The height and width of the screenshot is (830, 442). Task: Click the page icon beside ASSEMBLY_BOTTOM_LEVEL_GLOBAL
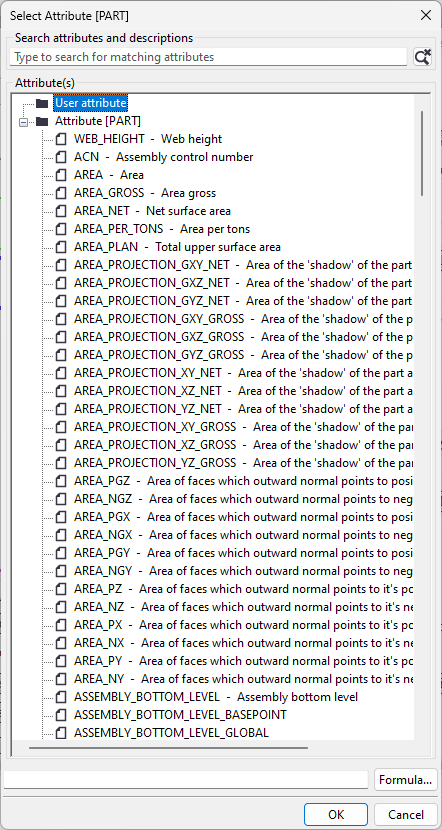point(61,733)
